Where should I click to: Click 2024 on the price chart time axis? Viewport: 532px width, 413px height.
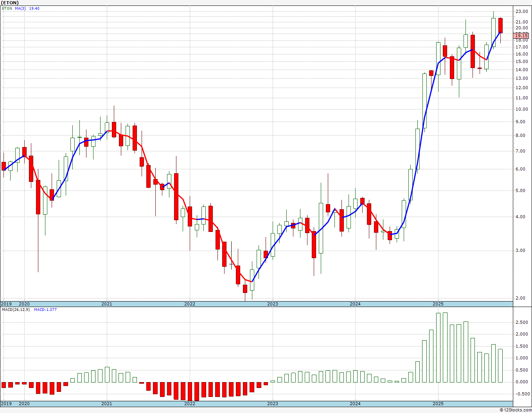(x=355, y=304)
